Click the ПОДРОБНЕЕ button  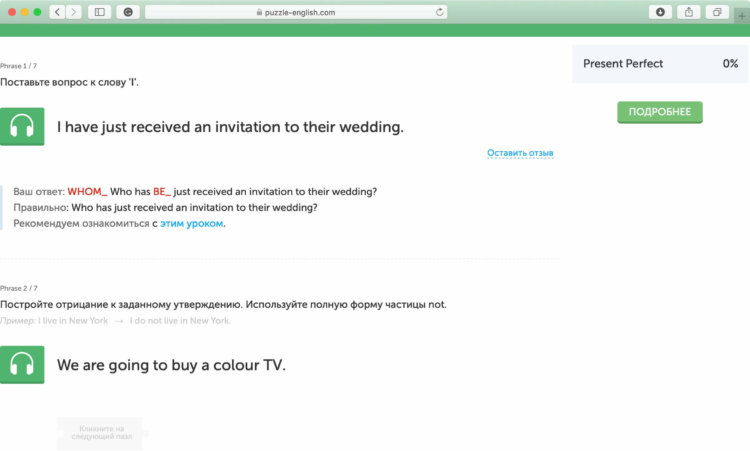point(660,112)
